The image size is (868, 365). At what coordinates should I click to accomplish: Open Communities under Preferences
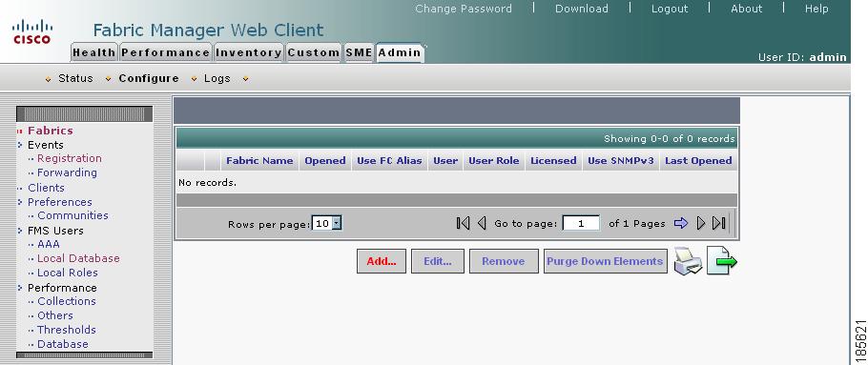pyautogui.click(x=72, y=215)
